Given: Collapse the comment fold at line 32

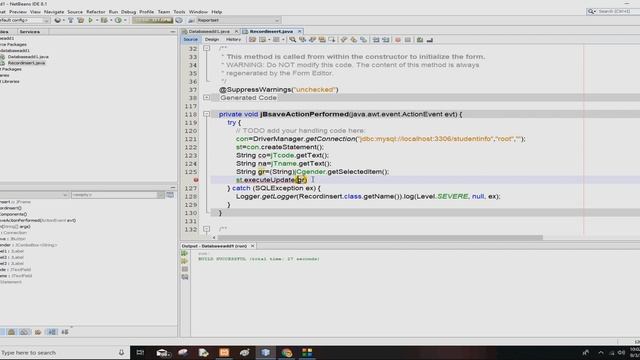Looking at the screenshot, I should (207, 48).
